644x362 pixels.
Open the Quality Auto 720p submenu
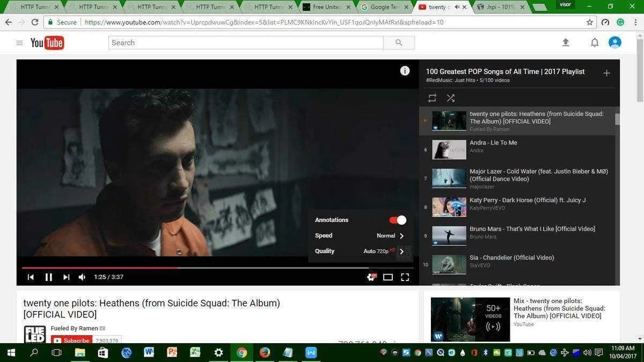(x=360, y=251)
